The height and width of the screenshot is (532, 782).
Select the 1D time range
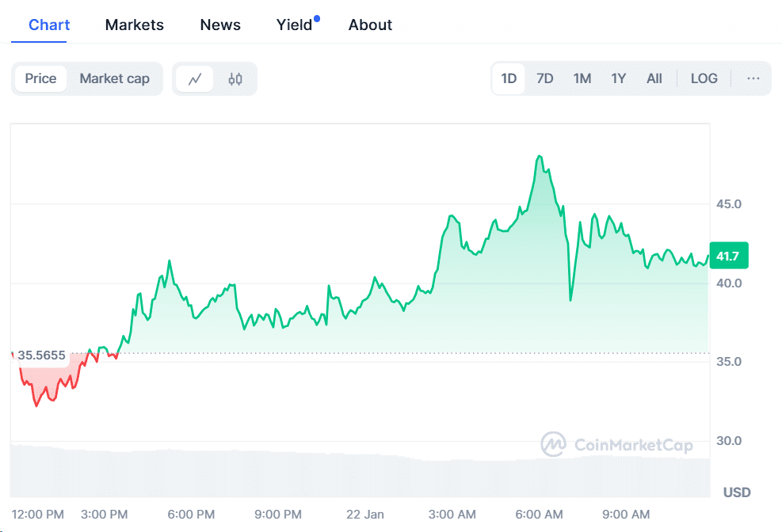click(x=509, y=78)
